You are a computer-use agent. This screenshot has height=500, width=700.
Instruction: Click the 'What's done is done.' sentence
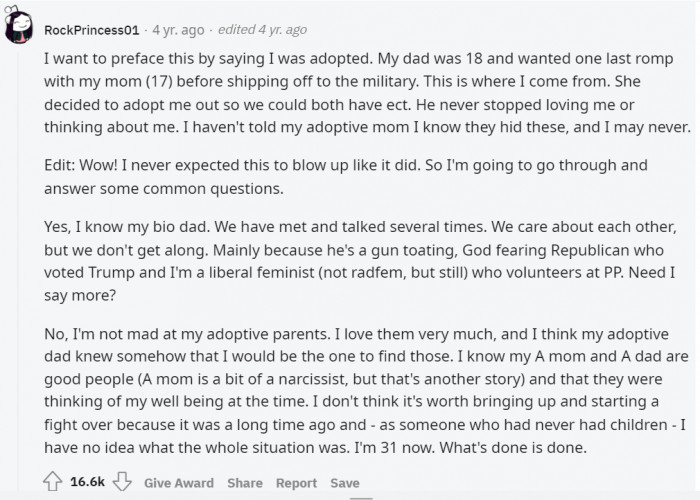513,447
